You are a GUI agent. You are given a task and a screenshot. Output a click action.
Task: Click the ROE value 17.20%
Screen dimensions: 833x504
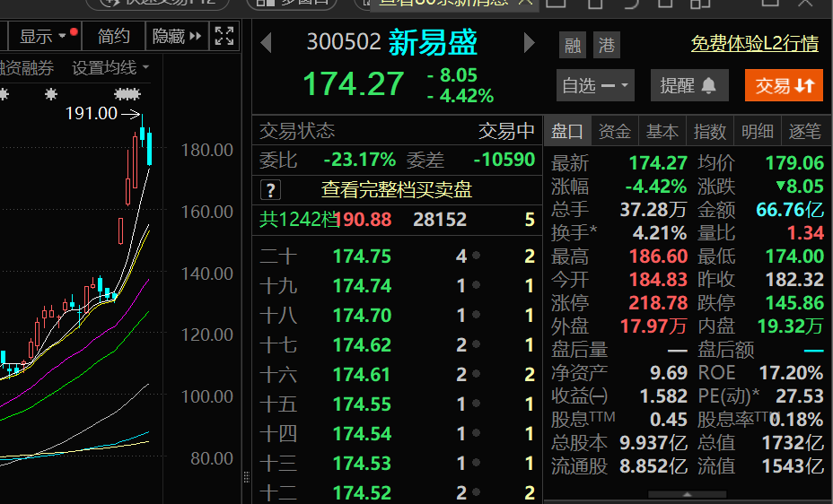pyautogui.click(x=791, y=373)
